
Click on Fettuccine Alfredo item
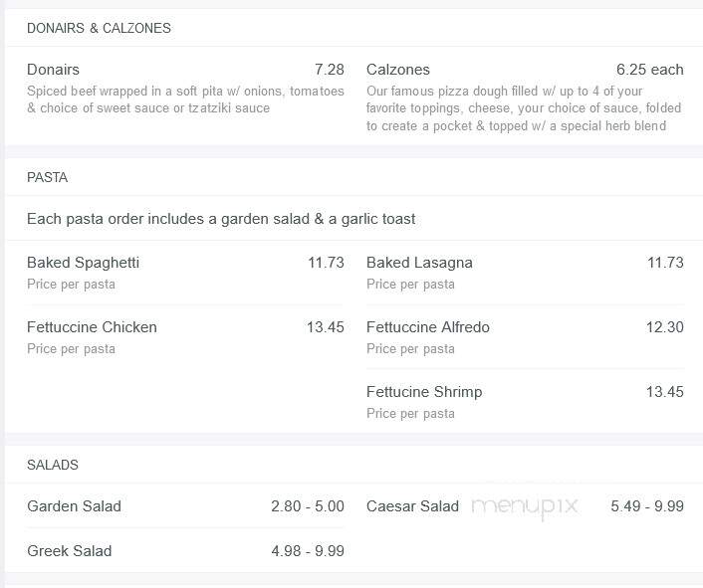click(428, 327)
